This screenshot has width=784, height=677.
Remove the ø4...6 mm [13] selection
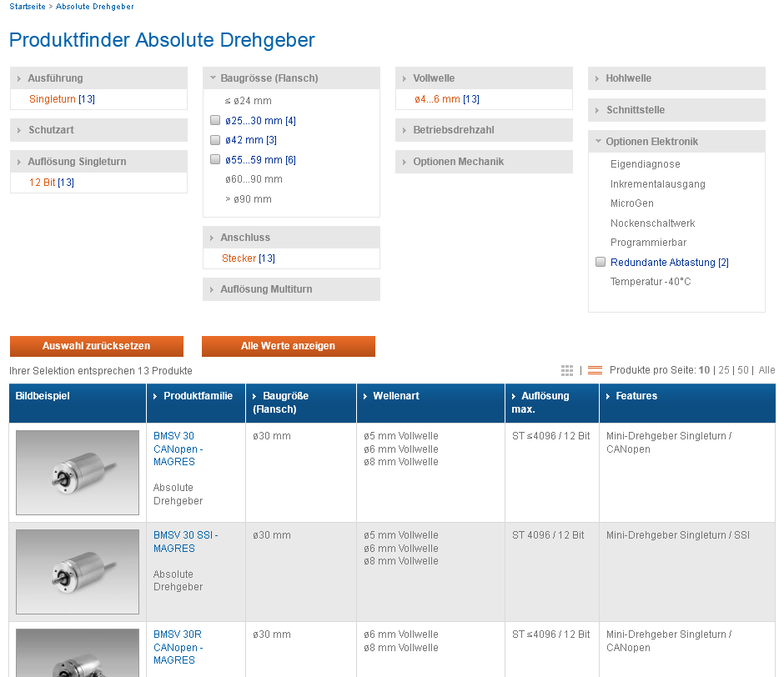pos(447,99)
